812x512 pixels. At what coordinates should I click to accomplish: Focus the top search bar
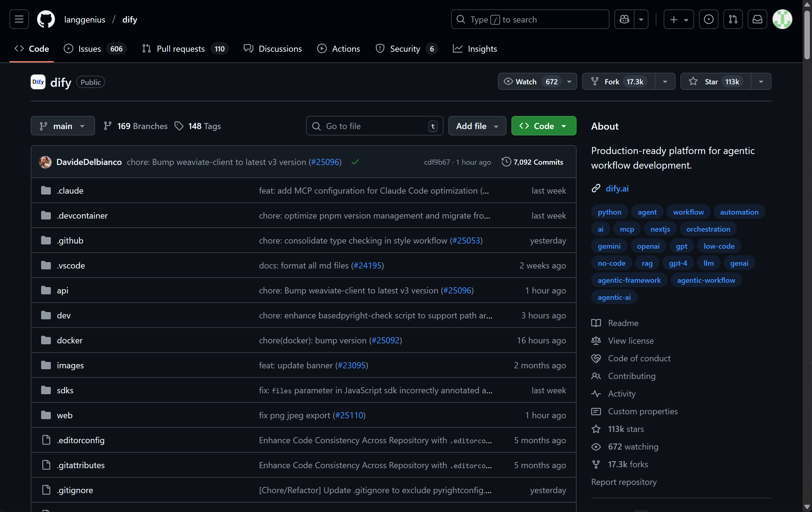pyautogui.click(x=530, y=19)
